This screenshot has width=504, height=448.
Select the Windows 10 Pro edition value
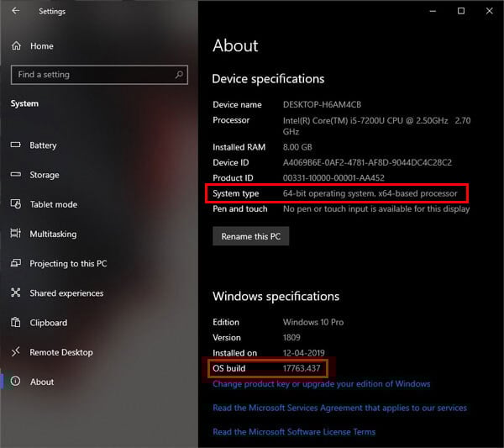[313, 322]
